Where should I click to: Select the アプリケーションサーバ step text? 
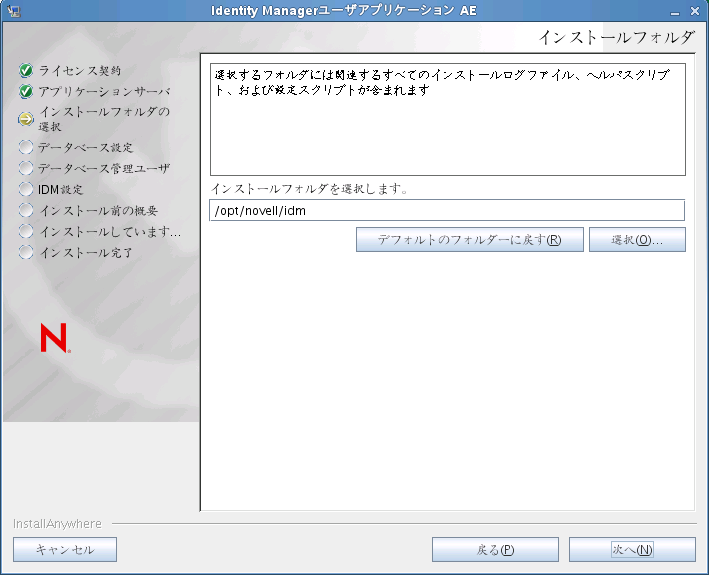[104, 91]
